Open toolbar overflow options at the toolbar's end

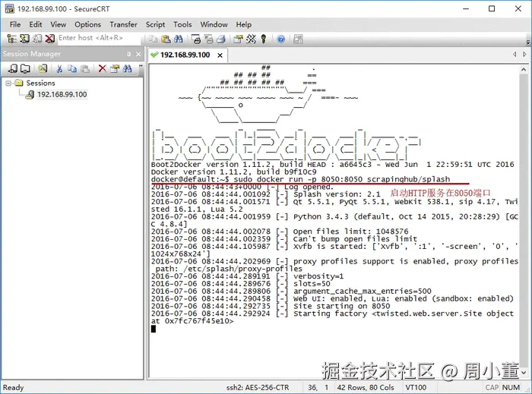[x=528, y=43]
